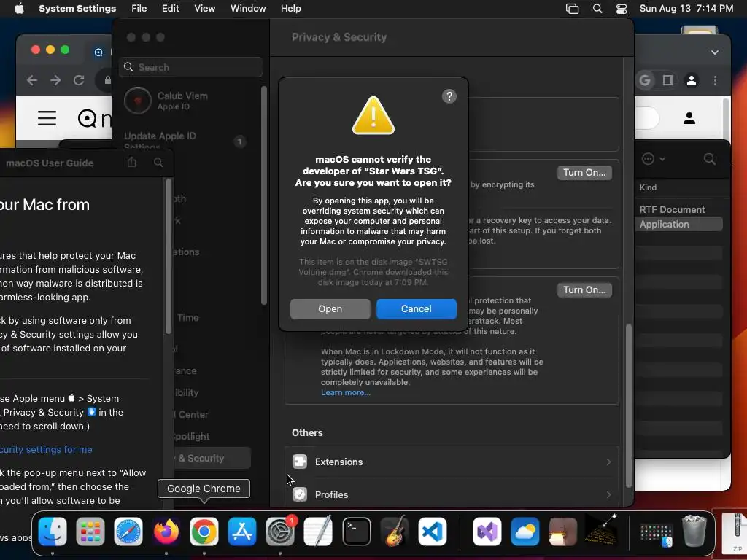Open the Edit menu
The height and width of the screenshot is (560, 747).
pyautogui.click(x=170, y=9)
